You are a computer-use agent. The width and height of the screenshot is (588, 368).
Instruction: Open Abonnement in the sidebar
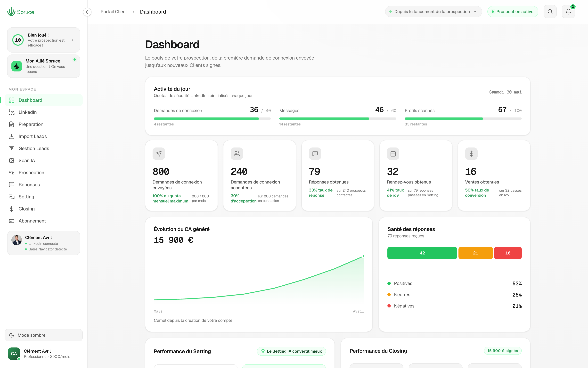(44, 221)
